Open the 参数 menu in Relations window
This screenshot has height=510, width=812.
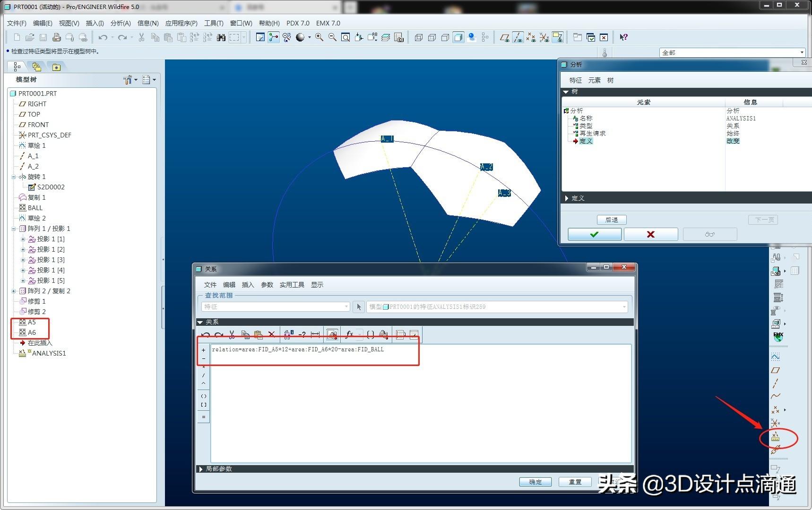[267, 285]
